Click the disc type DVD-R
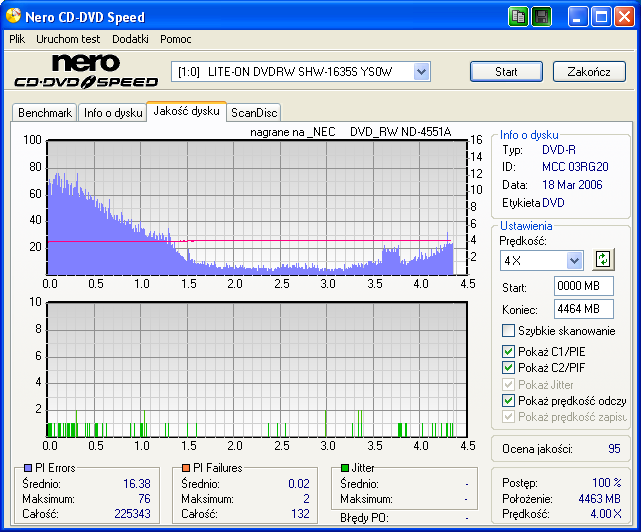 pos(559,150)
